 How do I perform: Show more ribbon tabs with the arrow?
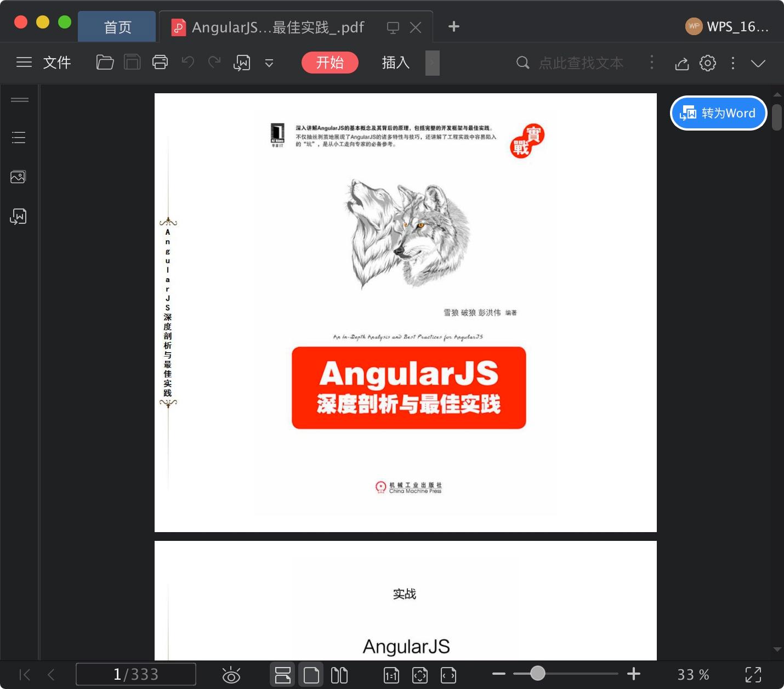[x=433, y=63]
